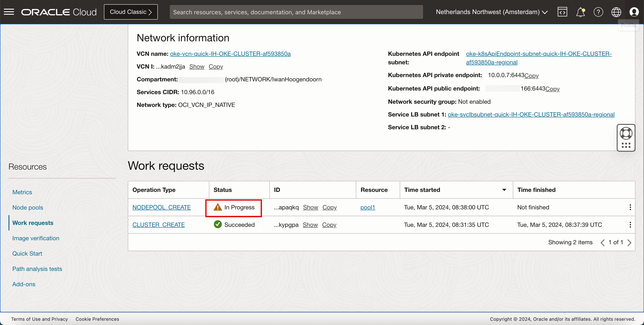
Task: Expand the Netherlands Northwest region dropdown
Action: coord(492,12)
